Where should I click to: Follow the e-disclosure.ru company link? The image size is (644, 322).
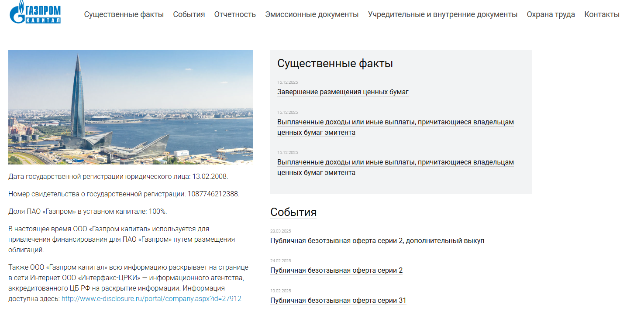click(151, 299)
